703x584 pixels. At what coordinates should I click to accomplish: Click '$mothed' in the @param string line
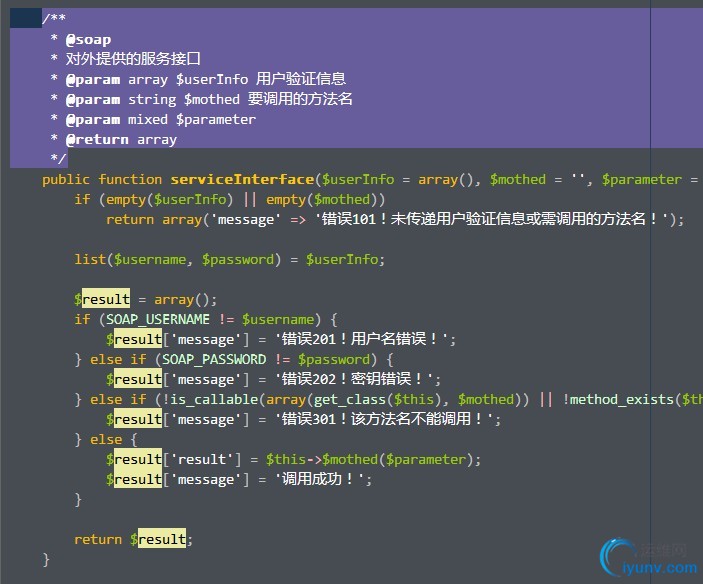pos(212,99)
